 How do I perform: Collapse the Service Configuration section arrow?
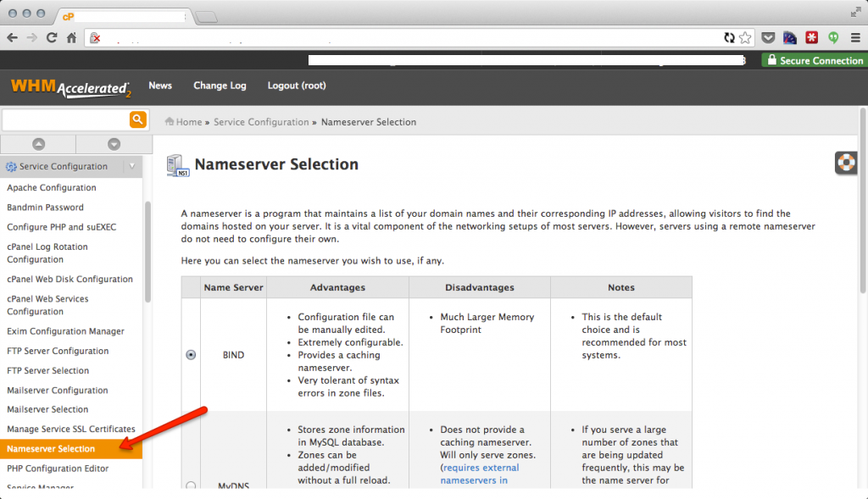click(x=131, y=166)
